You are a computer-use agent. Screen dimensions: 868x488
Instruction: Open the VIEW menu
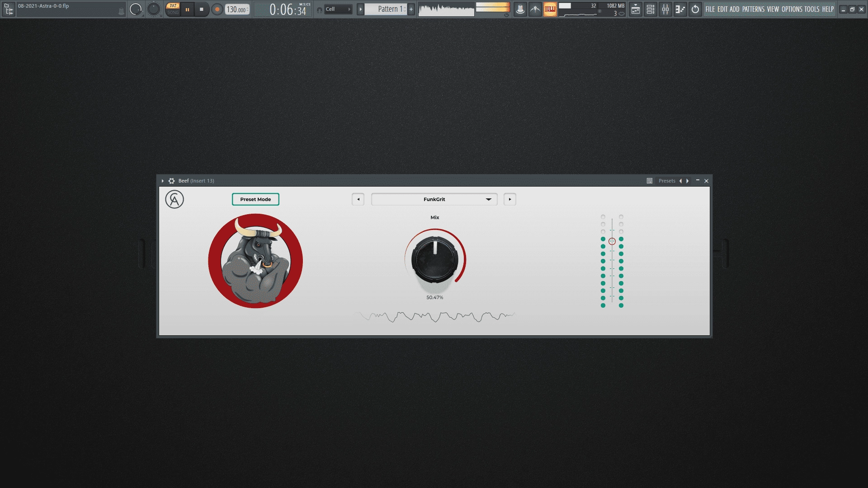(x=773, y=9)
